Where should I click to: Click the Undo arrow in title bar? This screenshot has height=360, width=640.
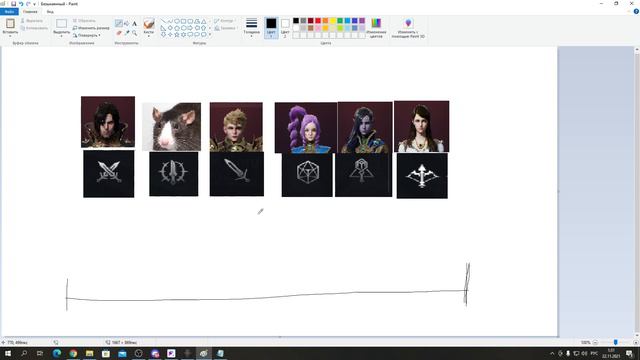pyautogui.click(x=21, y=4)
